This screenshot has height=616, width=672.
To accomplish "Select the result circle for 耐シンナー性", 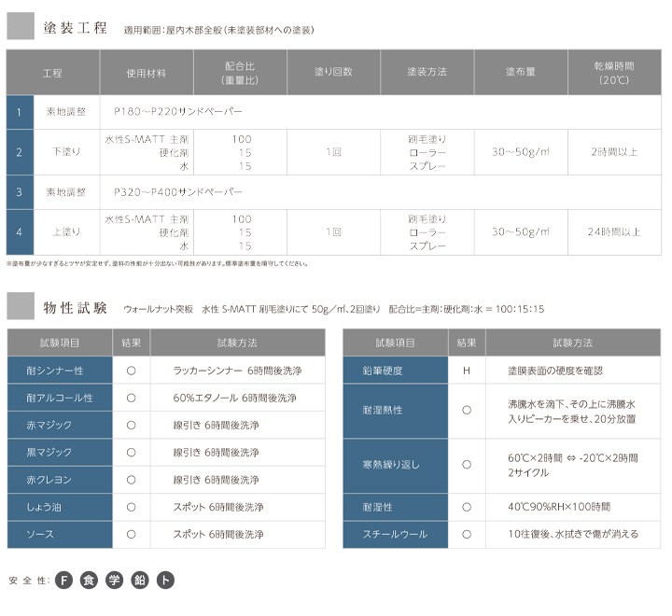I will 131,371.
